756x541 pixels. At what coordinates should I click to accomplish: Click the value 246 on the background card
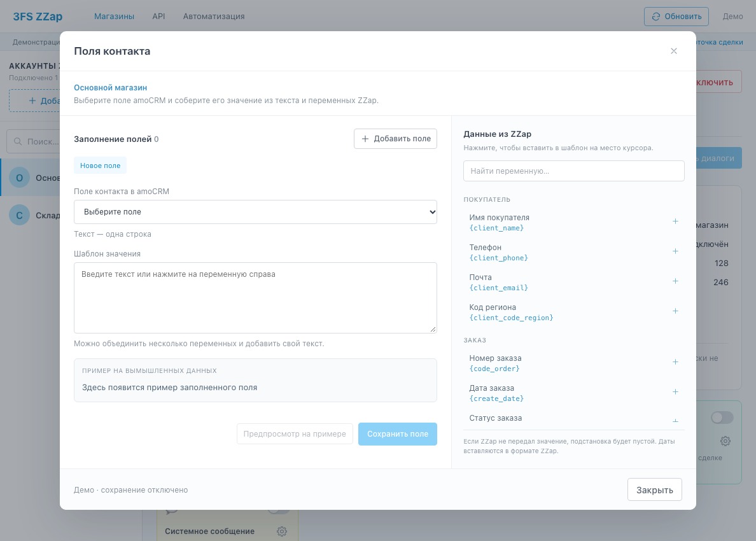pos(721,283)
